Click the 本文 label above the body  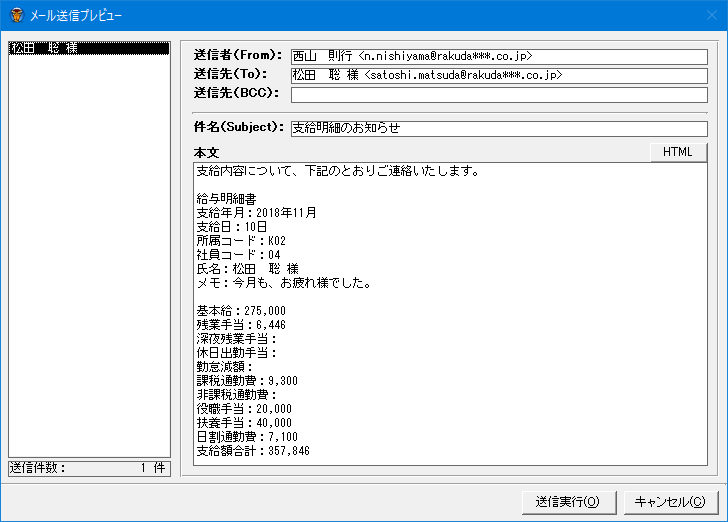point(206,153)
